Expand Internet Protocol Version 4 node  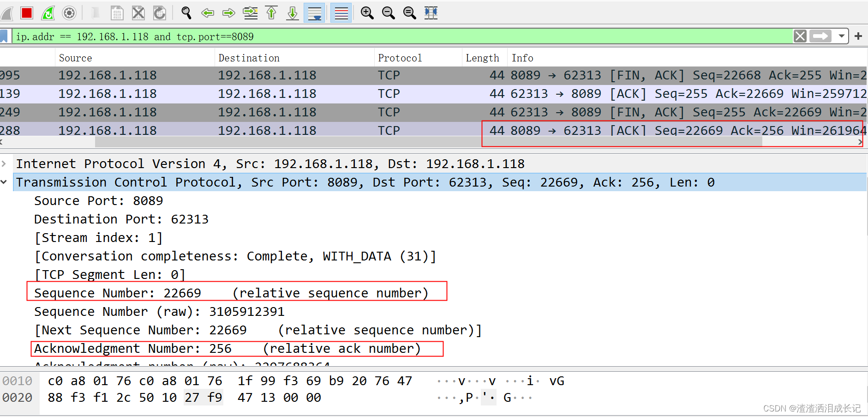pyautogui.click(x=4, y=164)
